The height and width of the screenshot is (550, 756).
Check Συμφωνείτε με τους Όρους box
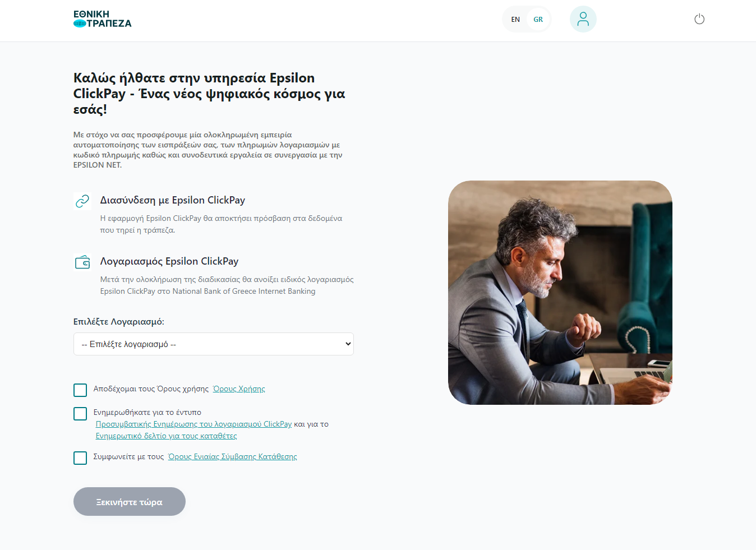coord(80,458)
